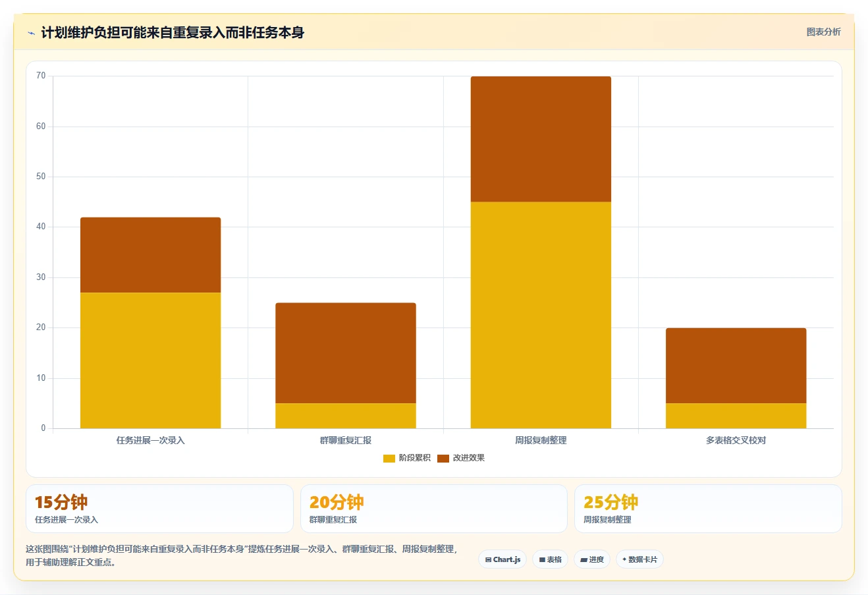The width and height of the screenshot is (868, 595).
Task: Click the yellow 阶段累积 bar for 群聊重复汇报
Action: (x=346, y=416)
